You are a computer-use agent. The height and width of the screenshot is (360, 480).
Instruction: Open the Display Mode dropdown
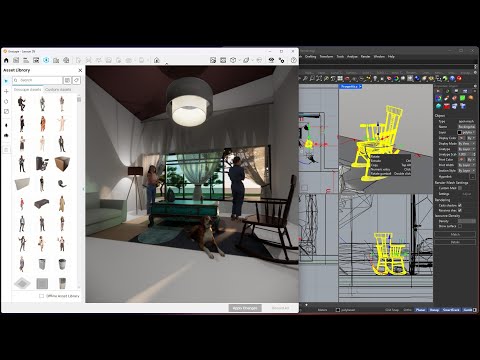point(467,144)
